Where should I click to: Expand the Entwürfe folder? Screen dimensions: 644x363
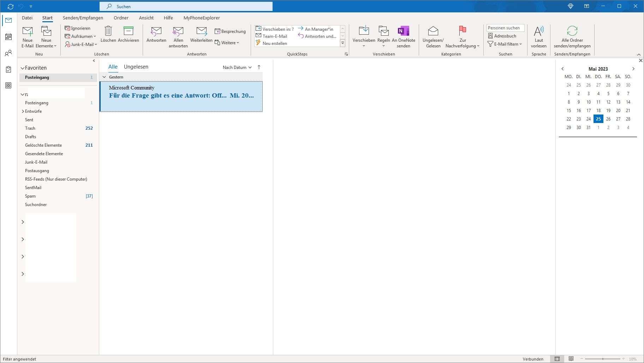[x=23, y=111]
